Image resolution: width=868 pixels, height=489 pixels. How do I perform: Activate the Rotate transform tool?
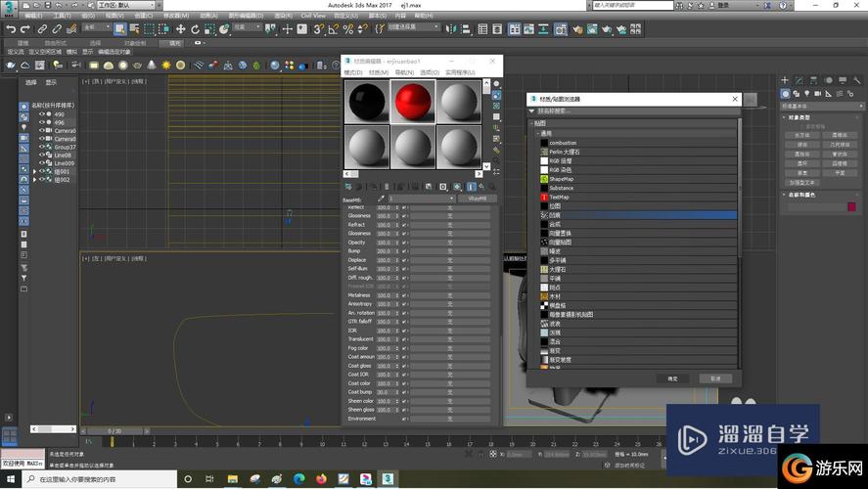tap(196, 29)
